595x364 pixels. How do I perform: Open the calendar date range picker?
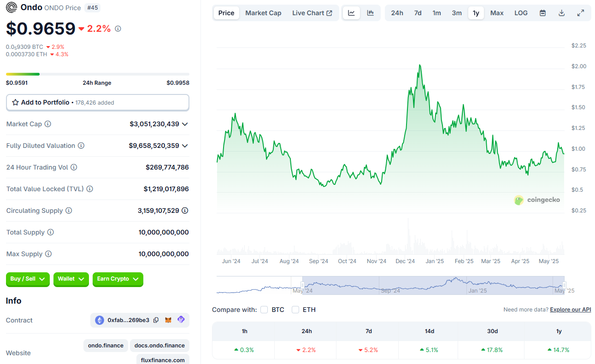click(x=542, y=13)
